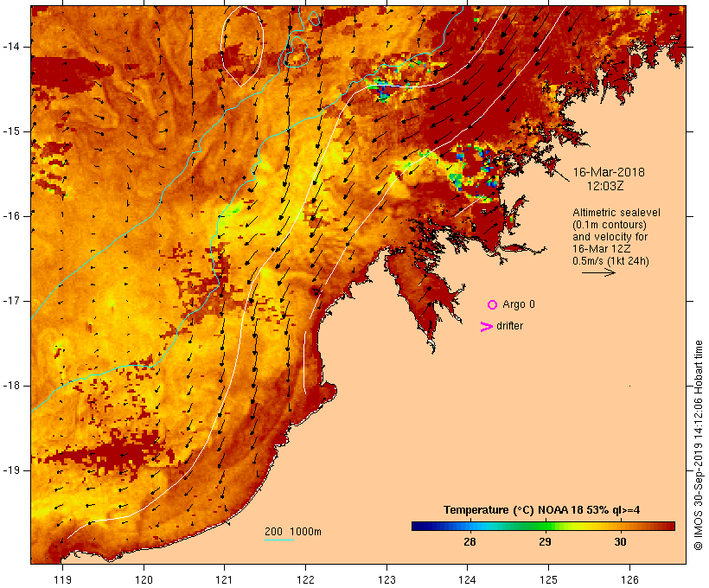Click the magenta Argo circle legend marker
This screenshot has height=588, width=709.
[493, 305]
